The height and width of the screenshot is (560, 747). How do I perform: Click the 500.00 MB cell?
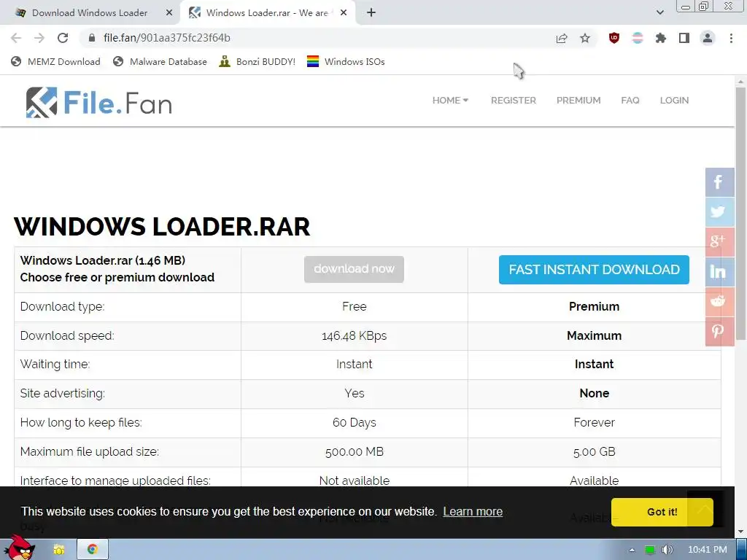click(354, 451)
